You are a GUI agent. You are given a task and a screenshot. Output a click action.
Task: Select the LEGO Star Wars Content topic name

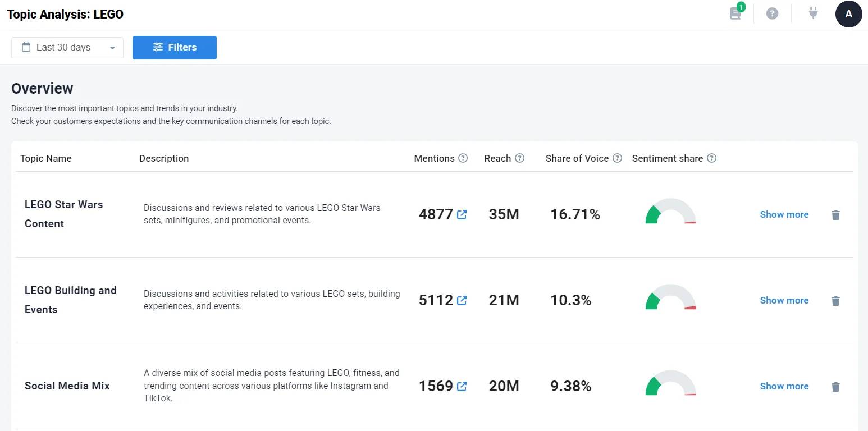[63, 214]
